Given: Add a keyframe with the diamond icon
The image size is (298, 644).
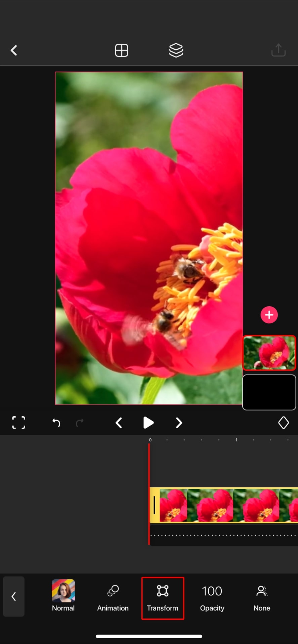Looking at the screenshot, I should (284, 423).
